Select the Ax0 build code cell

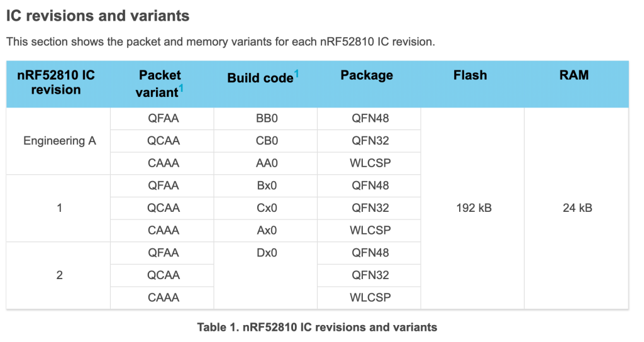tap(267, 231)
